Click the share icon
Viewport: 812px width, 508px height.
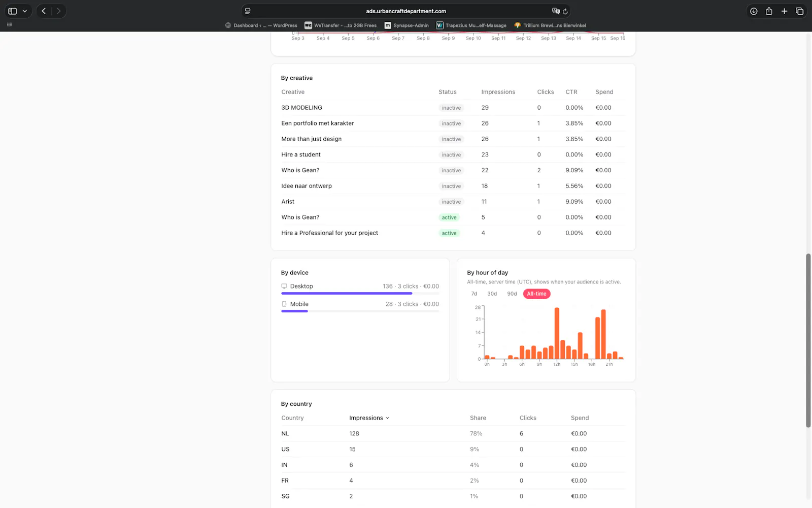click(x=769, y=11)
